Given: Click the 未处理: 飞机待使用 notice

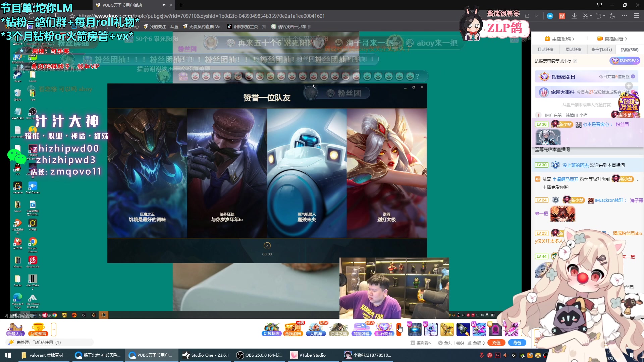Looking at the screenshot, I should point(50,342).
